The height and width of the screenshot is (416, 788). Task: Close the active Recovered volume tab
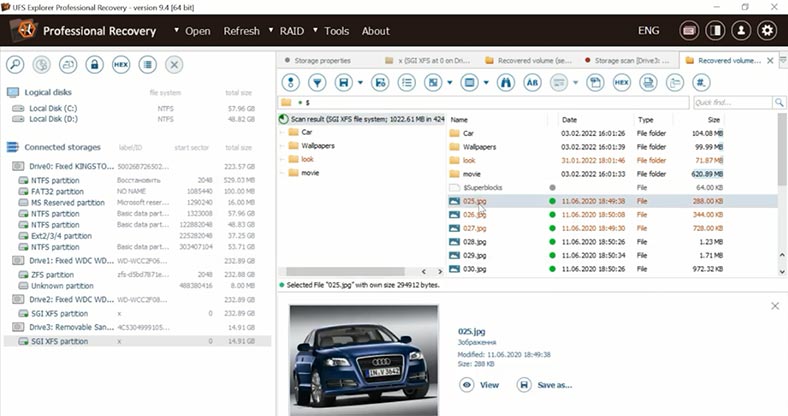pyautogui.click(x=770, y=60)
